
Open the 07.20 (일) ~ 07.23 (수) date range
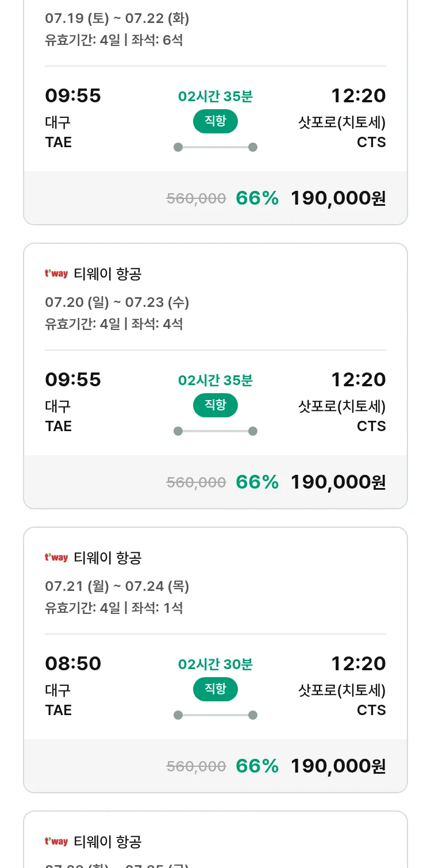point(117,302)
